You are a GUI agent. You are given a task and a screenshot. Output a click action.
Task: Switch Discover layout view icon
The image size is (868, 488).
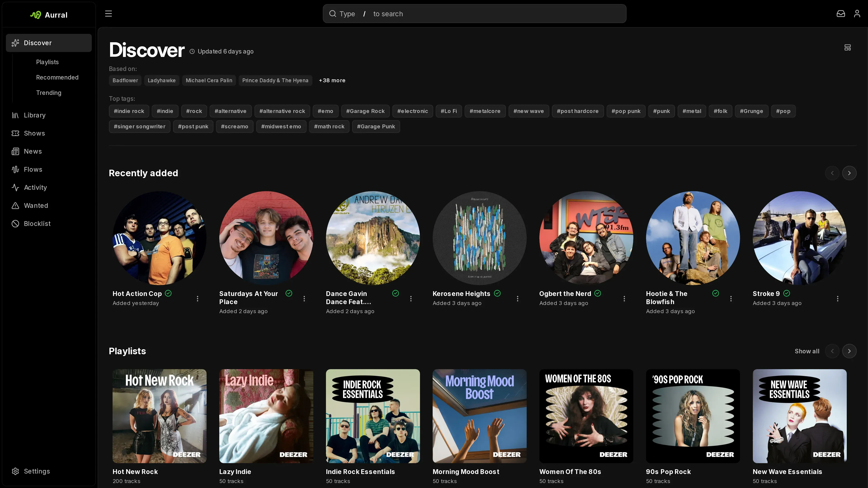pyautogui.click(x=847, y=47)
